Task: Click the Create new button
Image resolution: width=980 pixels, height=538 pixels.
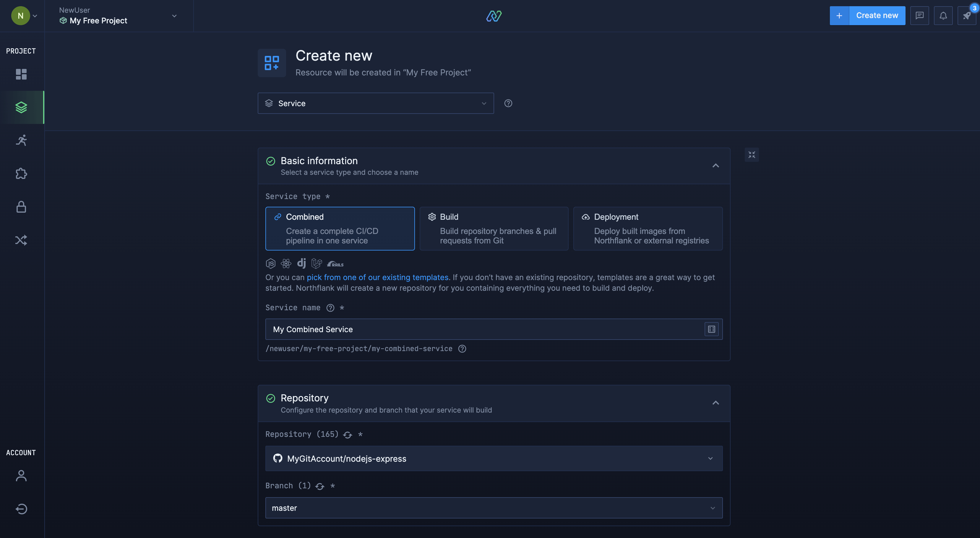Action: click(877, 16)
